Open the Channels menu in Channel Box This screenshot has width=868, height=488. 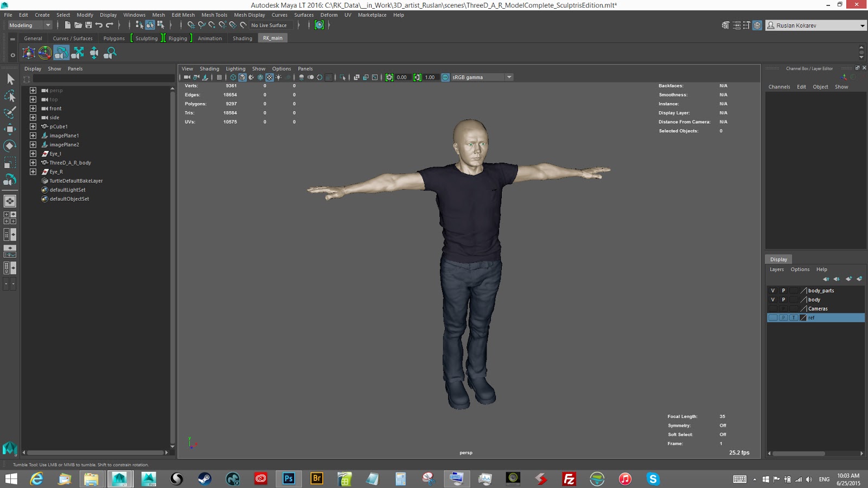779,87
